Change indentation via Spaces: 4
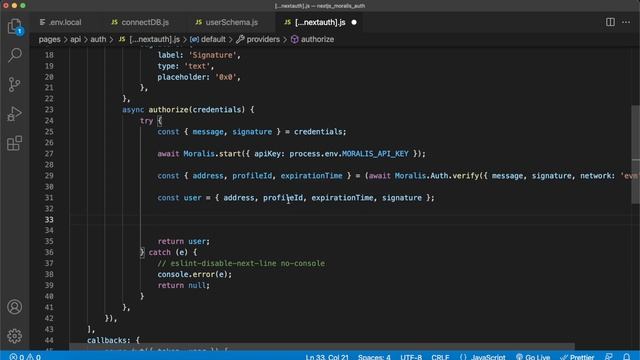The height and width of the screenshot is (360, 640). [x=374, y=357]
